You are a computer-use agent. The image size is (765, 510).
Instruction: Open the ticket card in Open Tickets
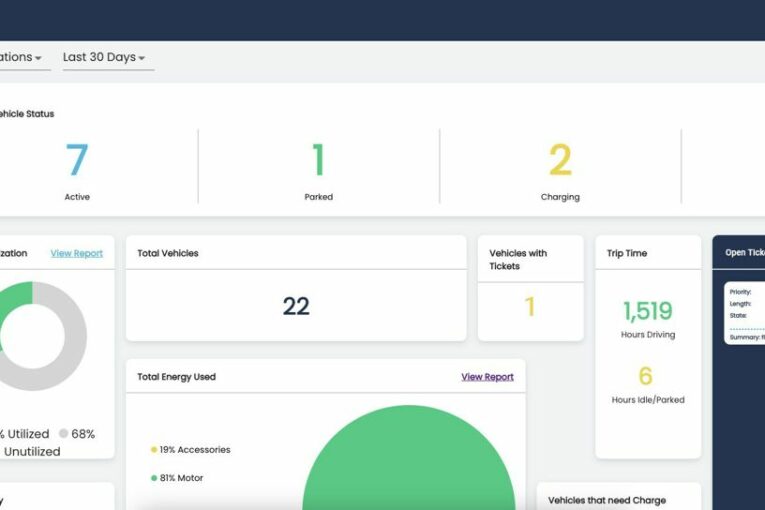[x=745, y=313]
